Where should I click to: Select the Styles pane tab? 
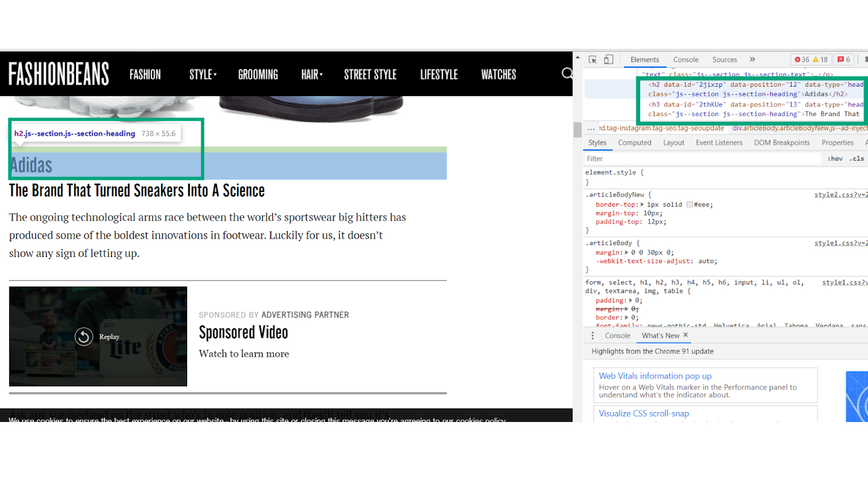597,143
